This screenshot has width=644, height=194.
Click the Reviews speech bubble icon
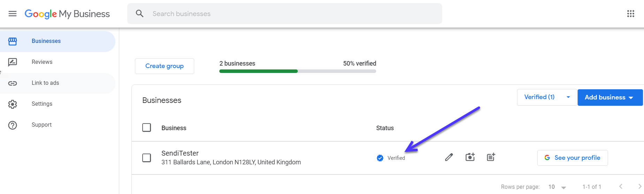click(x=13, y=62)
